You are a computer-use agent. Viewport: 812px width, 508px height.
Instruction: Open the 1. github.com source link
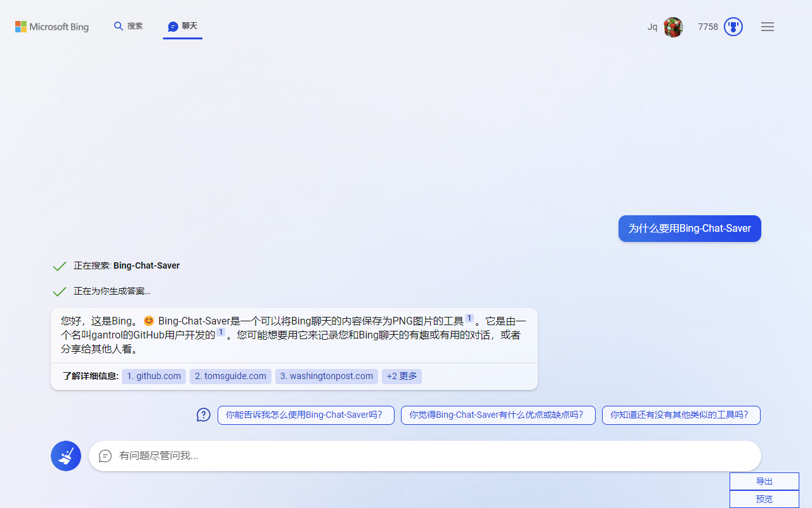point(154,376)
